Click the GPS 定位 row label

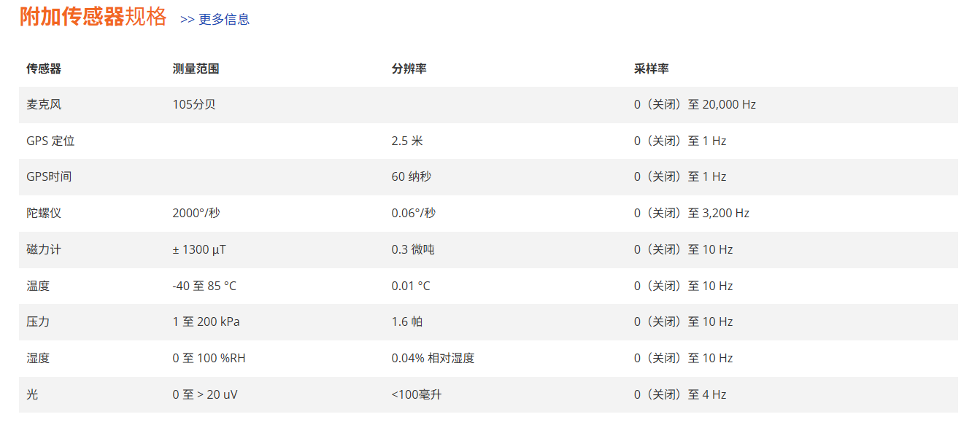pyautogui.click(x=50, y=141)
